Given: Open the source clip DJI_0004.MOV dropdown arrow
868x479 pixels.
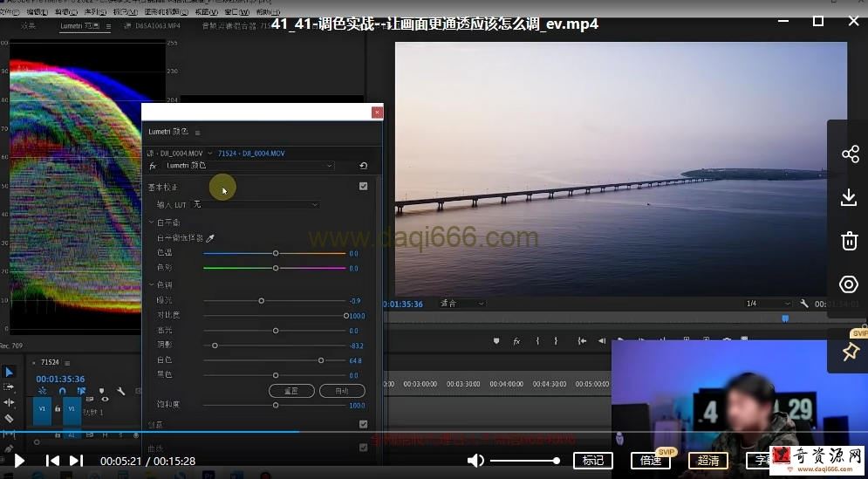Looking at the screenshot, I should click(210, 153).
